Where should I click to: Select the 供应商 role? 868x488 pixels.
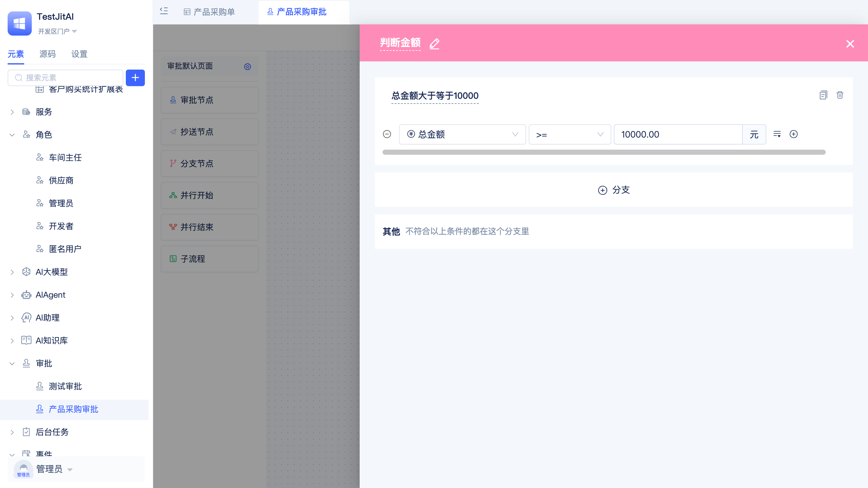click(x=61, y=181)
